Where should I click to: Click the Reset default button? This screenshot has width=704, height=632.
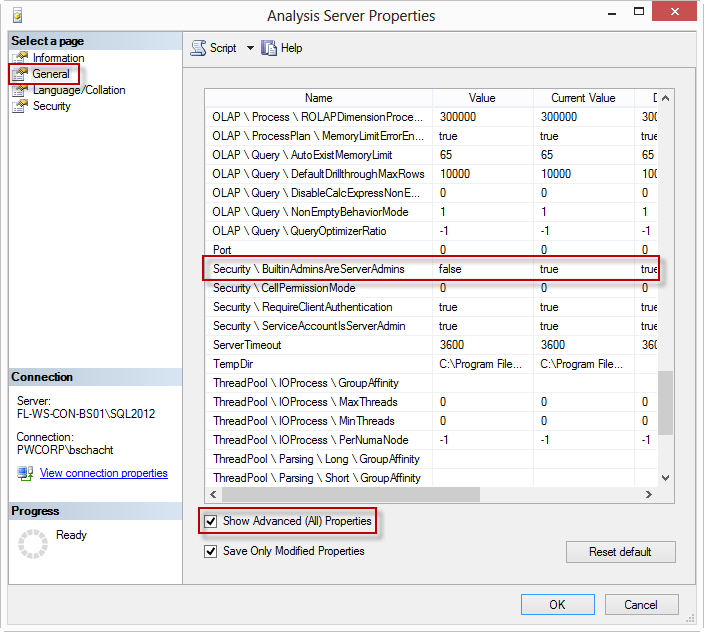click(x=620, y=552)
